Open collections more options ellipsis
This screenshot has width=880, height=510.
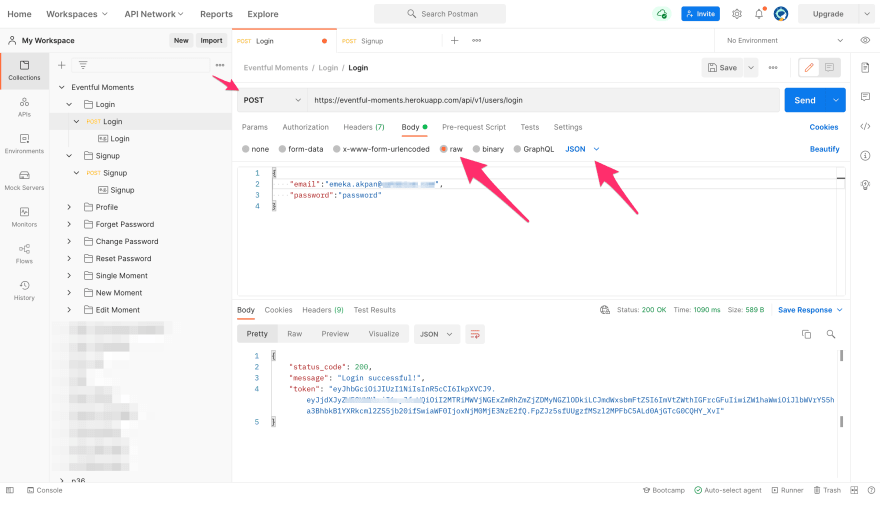pyautogui.click(x=220, y=65)
